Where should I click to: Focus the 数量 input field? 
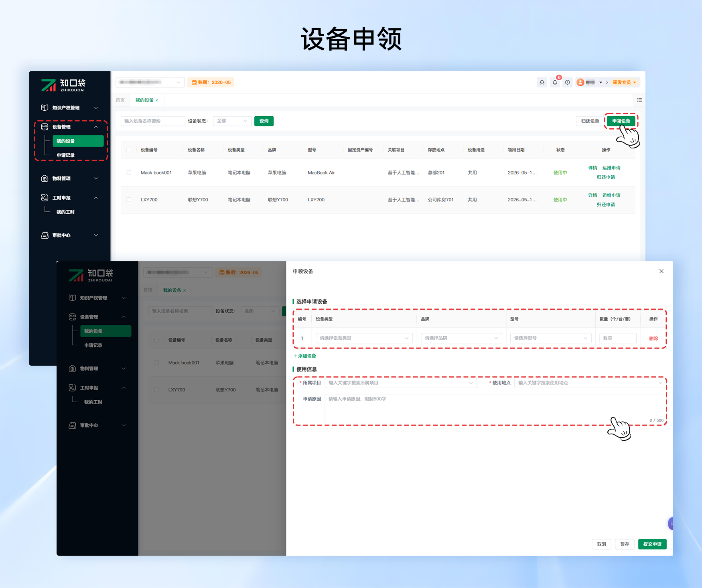tap(618, 338)
